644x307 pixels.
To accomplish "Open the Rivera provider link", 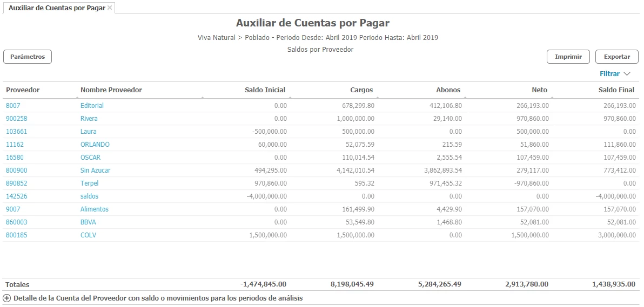I will click(89, 119).
